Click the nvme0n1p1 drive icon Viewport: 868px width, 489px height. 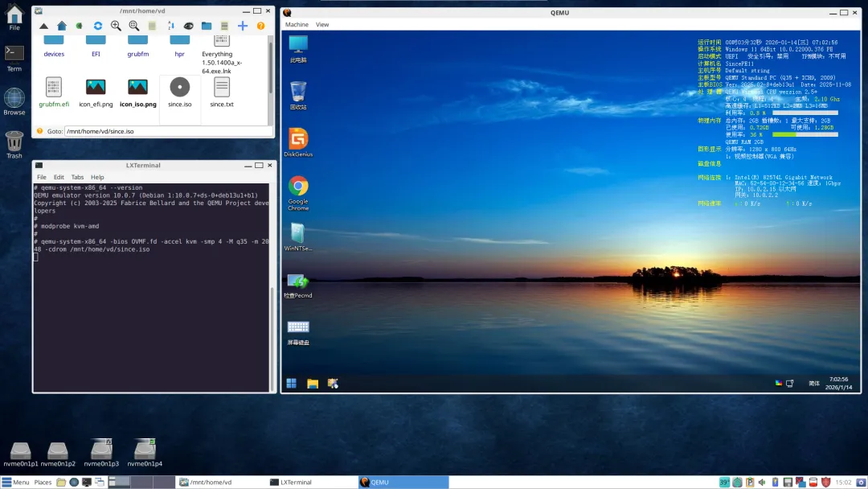pyautogui.click(x=20, y=454)
